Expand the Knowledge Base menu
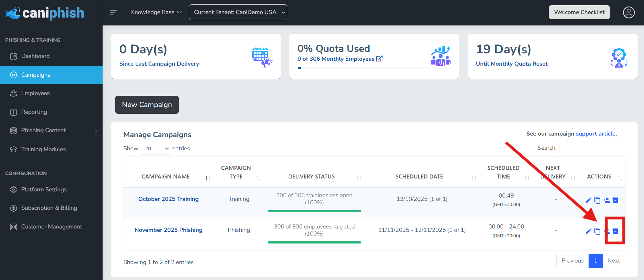This screenshot has width=644, height=280. 156,12
